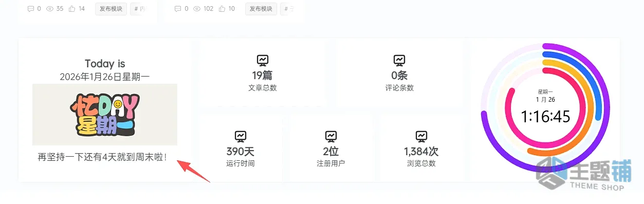
Task: Click the 文章总数 label
Action: pyautogui.click(x=263, y=88)
